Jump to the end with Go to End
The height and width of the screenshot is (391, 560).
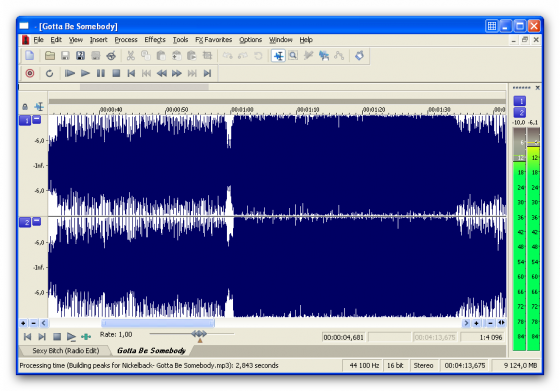click(208, 74)
